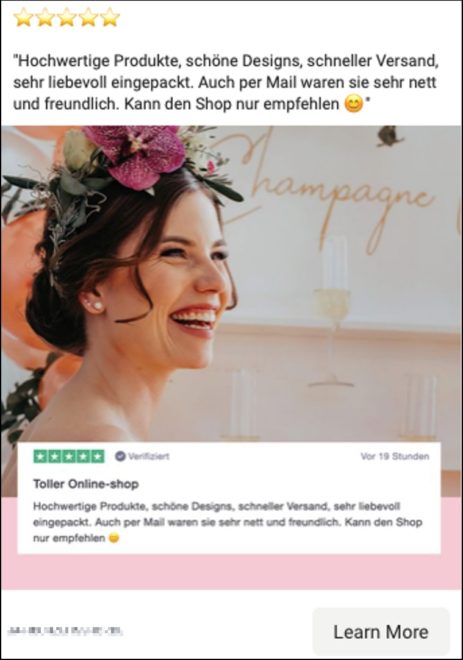The image size is (463, 660).
Task: Click the third yellow star at top
Action: [x=67, y=18]
